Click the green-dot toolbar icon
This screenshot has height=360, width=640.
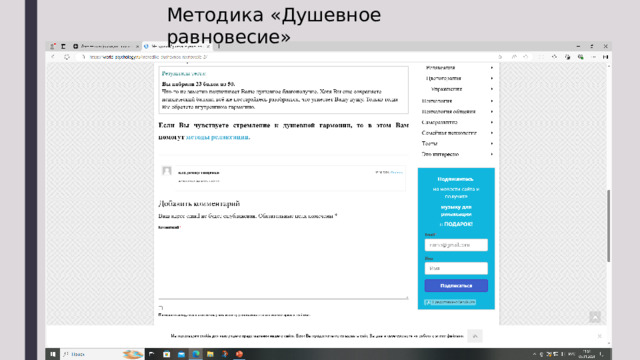coord(580,57)
